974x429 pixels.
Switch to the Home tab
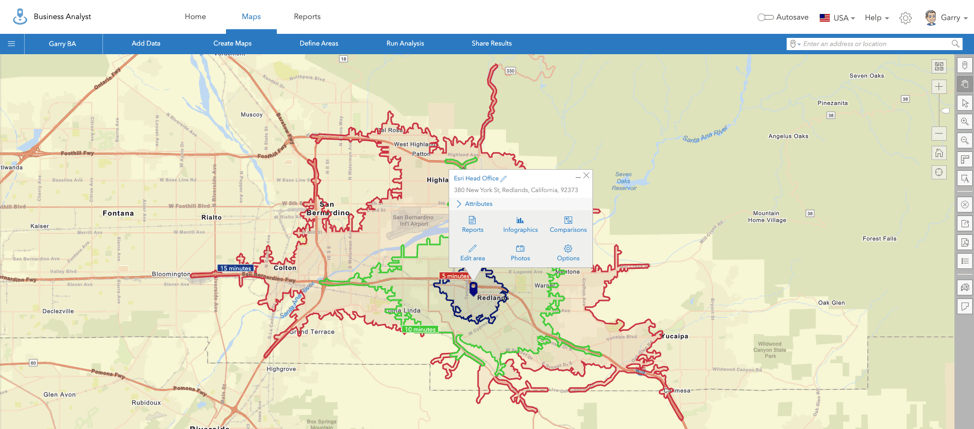pos(195,17)
